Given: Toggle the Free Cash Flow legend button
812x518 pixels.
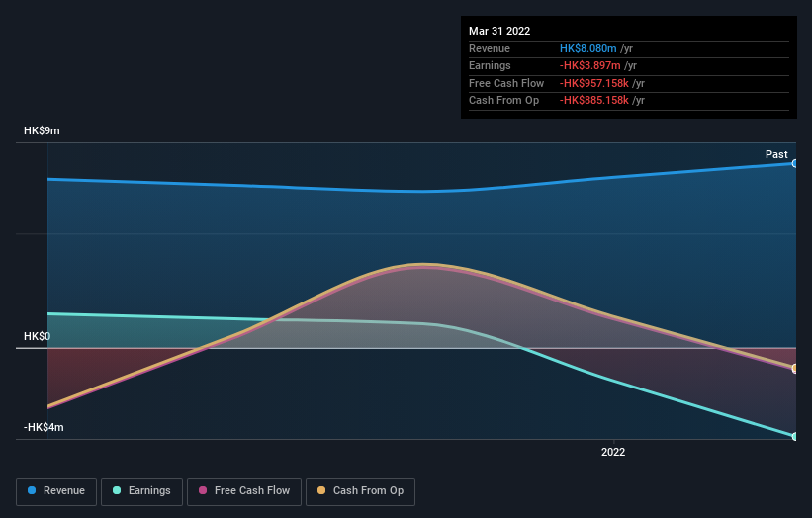Looking at the screenshot, I should [244, 491].
